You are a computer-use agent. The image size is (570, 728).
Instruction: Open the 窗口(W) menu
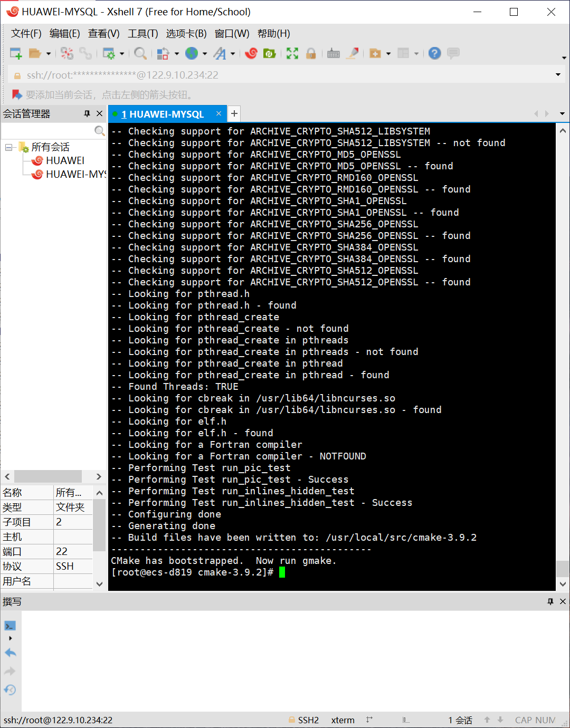coord(232,34)
